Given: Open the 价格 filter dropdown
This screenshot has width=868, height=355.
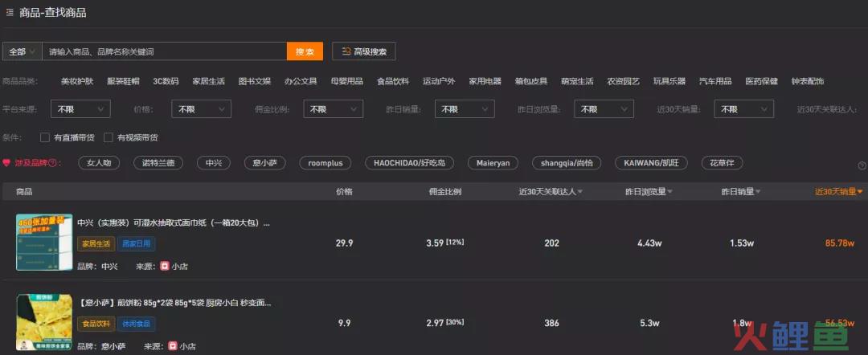Looking at the screenshot, I should coord(202,109).
